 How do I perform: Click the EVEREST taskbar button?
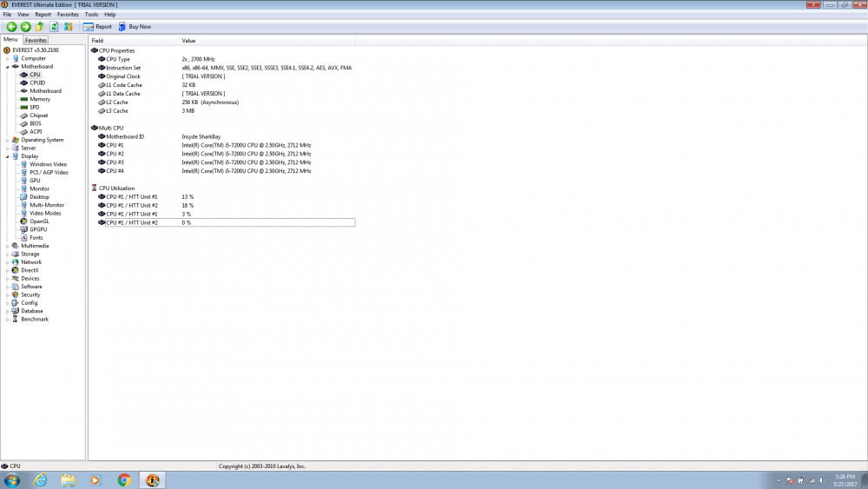152,480
